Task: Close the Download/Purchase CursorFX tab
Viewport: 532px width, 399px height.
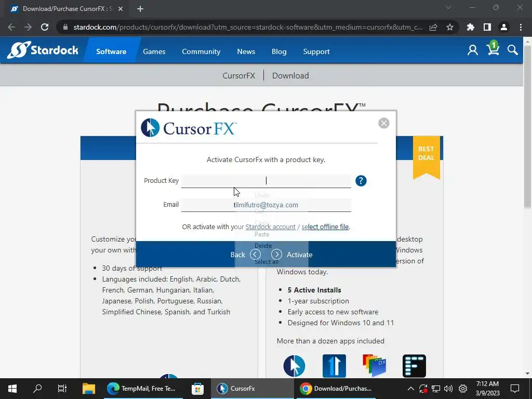Action: [x=121, y=9]
